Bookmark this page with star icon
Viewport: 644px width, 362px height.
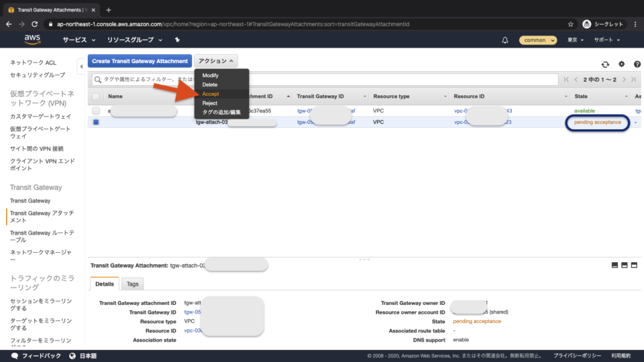coord(570,24)
